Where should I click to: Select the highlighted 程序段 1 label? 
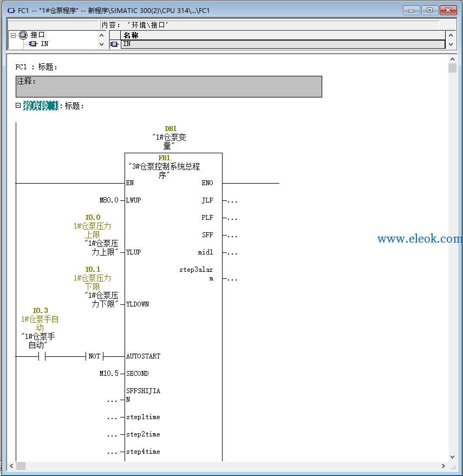tap(41, 106)
